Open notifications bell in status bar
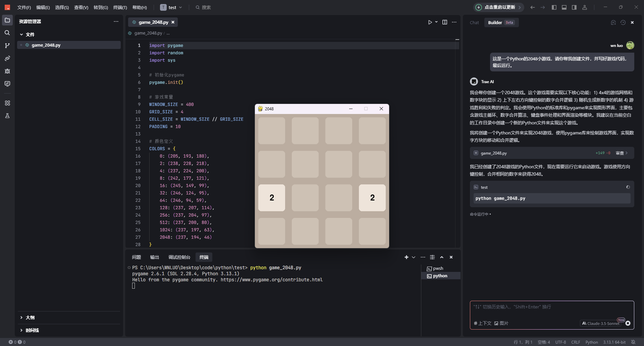The width and height of the screenshot is (644, 346). pyautogui.click(x=633, y=342)
